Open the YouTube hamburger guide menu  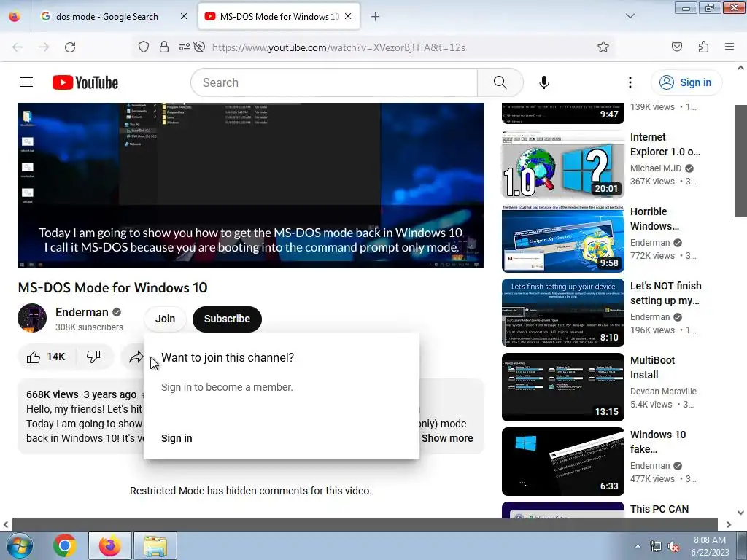(26, 82)
